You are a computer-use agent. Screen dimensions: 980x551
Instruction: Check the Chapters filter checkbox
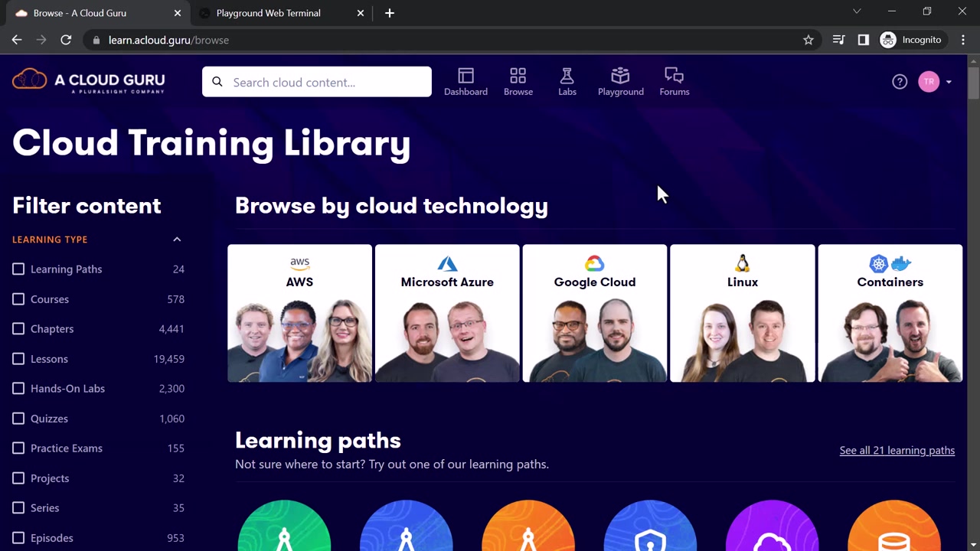(18, 329)
